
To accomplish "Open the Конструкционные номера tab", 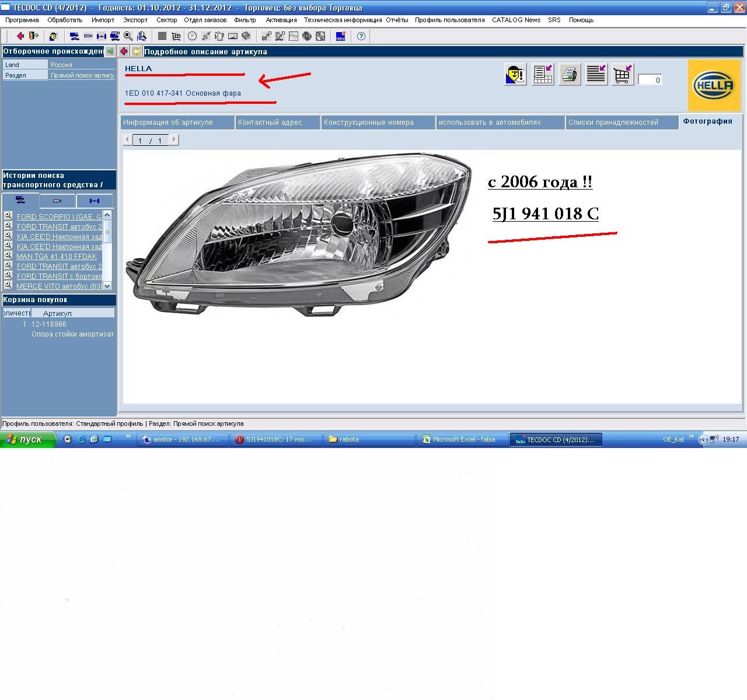I will click(378, 123).
